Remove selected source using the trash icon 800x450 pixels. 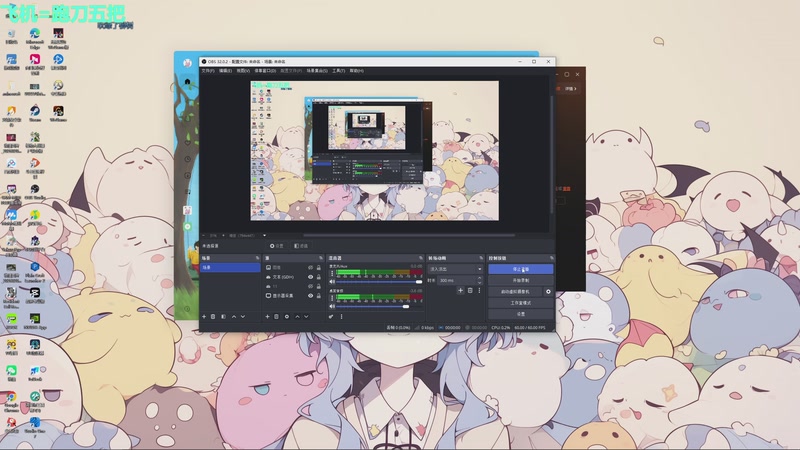coord(277,317)
